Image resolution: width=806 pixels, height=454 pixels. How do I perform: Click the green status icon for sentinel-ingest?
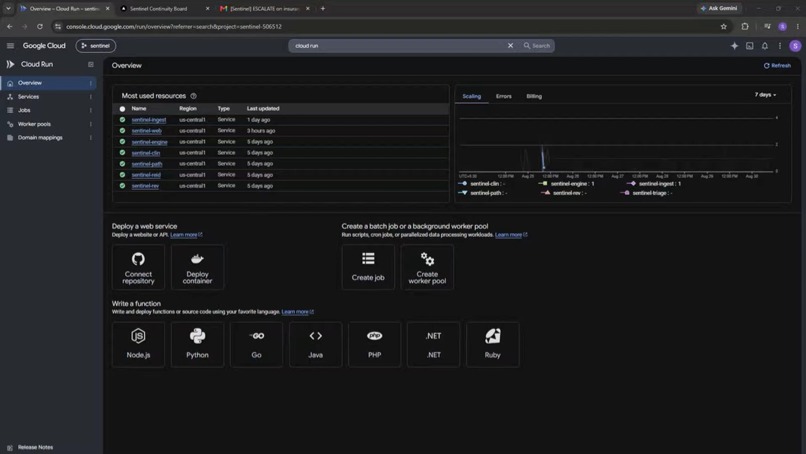point(122,120)
